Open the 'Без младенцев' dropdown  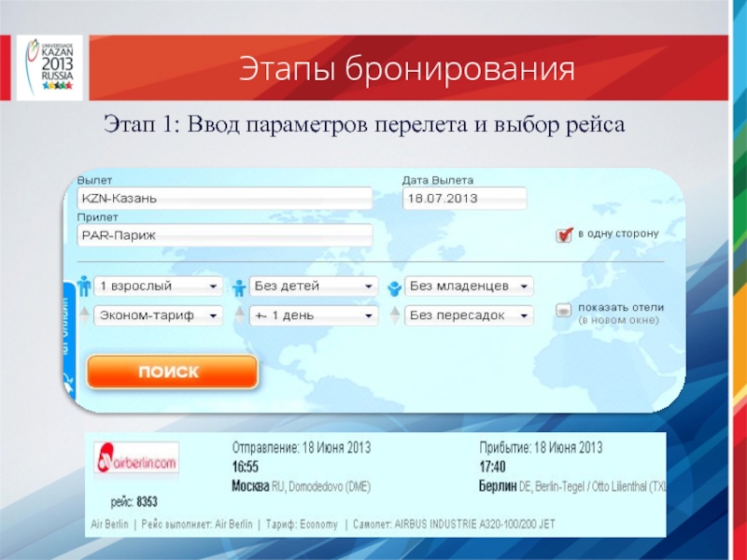click(471, 286)
